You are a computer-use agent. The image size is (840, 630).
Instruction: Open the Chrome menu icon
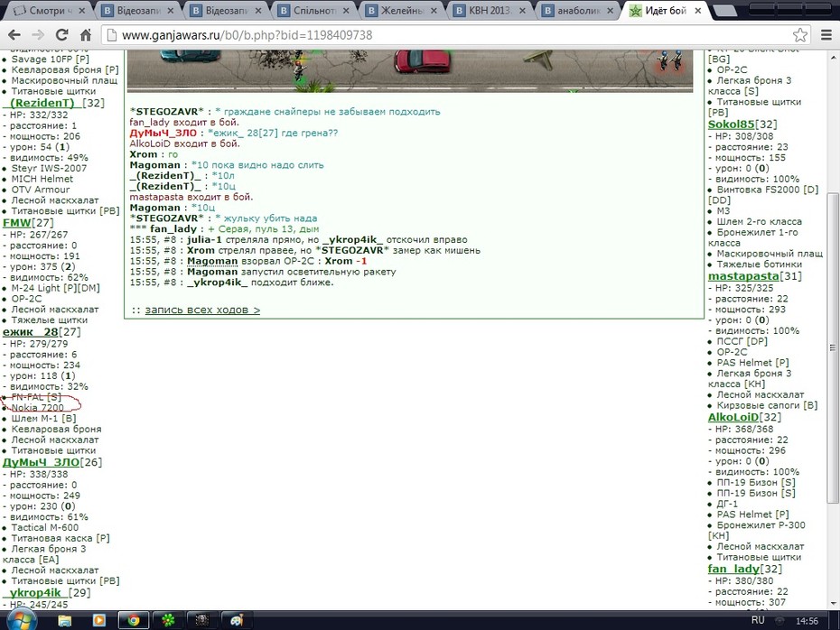(x=826, y=35)
